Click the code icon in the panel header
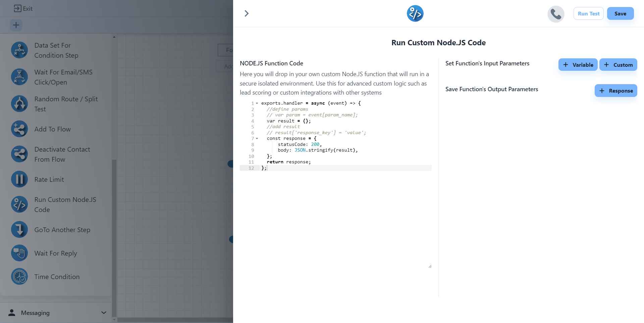Image resolution: width=644 pixels, height=323 pixels. tap(415, 13)
